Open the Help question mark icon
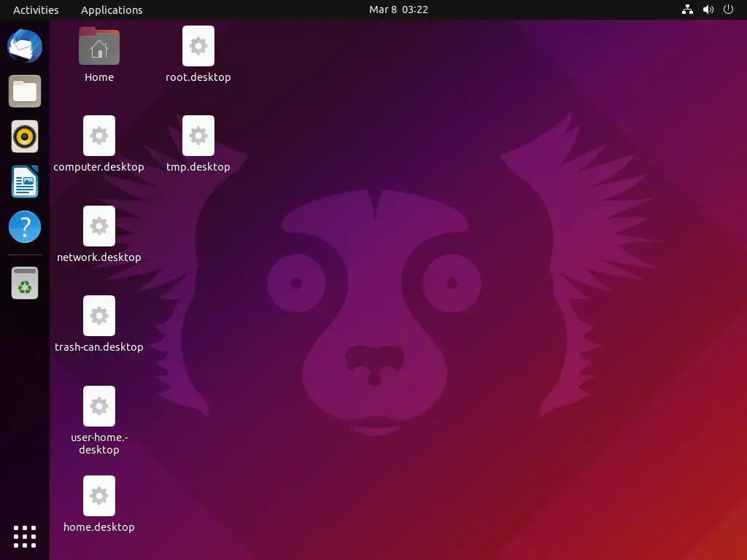 [x=25, y=227]
